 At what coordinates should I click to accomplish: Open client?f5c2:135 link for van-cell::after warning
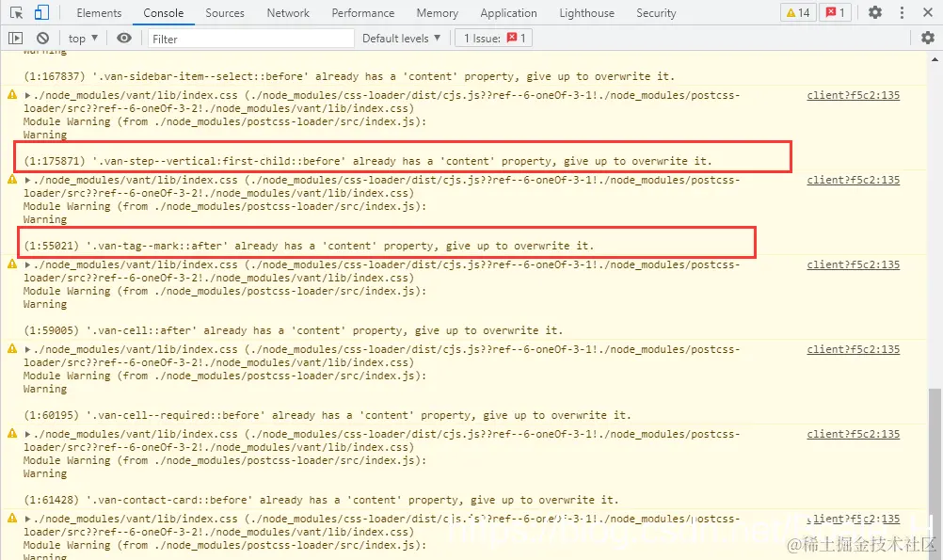click(x=853, y=264)
